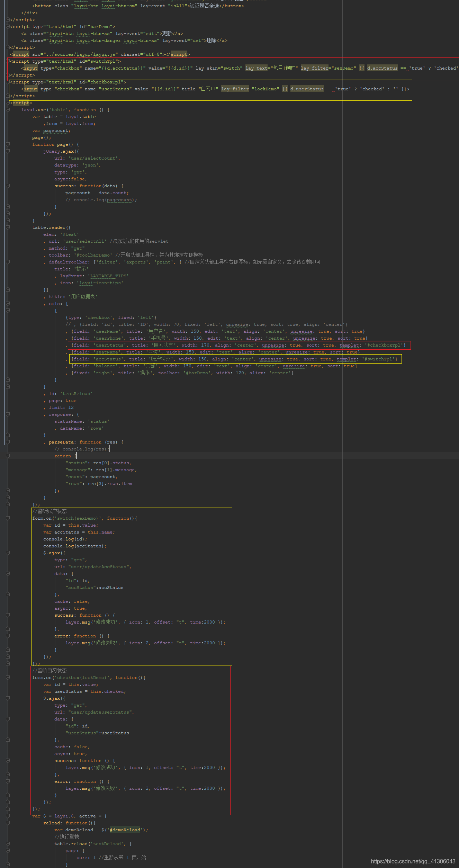
Task: Click the "count": pagecount line
Action: pos(91,477)
